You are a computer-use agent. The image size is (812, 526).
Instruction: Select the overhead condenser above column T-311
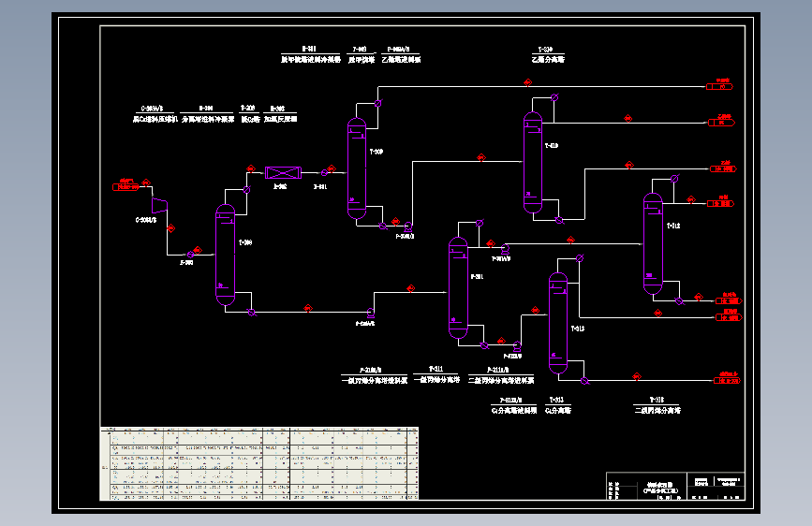(x=480, y=223)
